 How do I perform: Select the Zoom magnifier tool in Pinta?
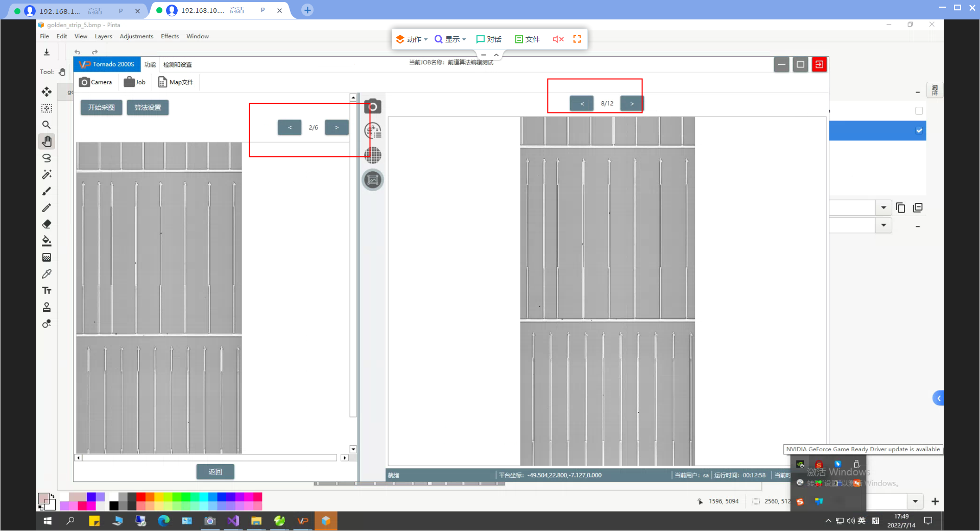pos(46,125)
